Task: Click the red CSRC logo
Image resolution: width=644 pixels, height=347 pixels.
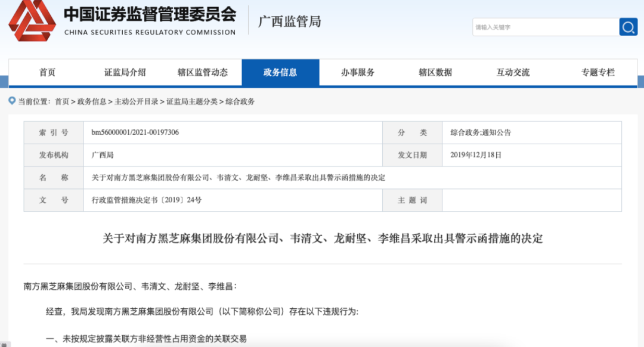Action: click(32, 20)
